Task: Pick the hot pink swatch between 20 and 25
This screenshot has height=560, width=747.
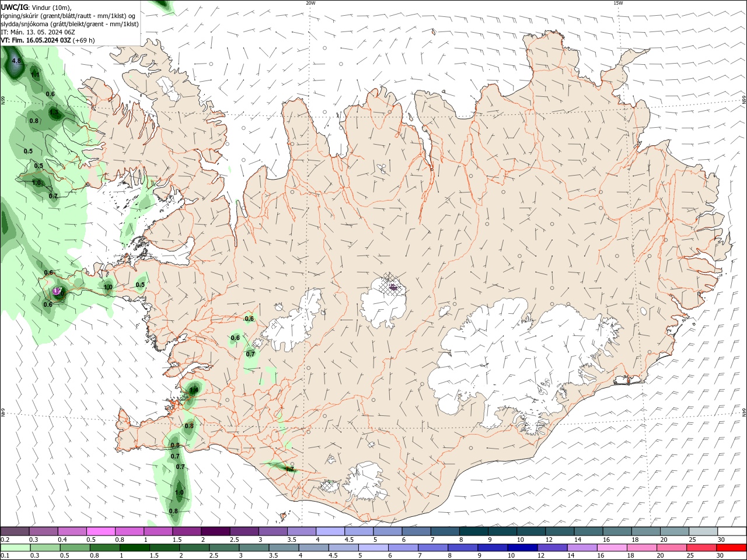Action: click(671, 548)
